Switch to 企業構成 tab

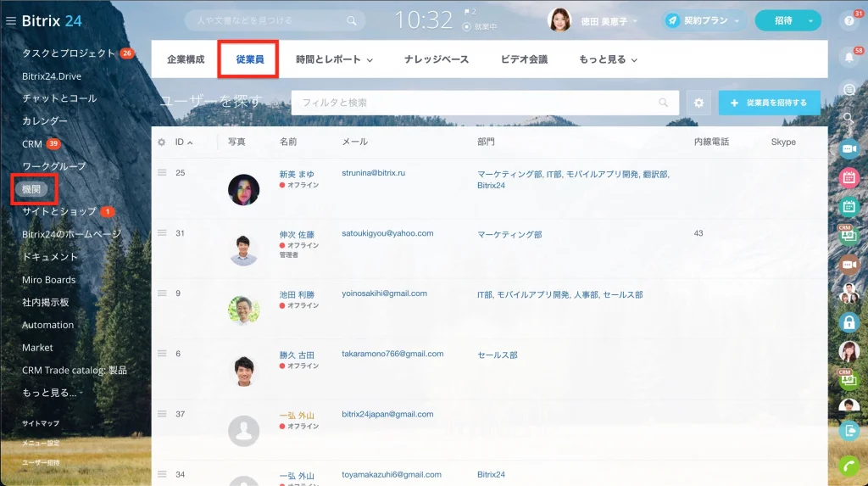pos(186,59)
